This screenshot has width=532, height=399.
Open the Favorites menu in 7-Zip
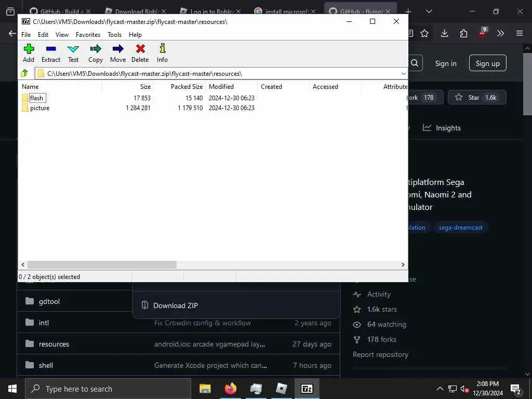click(88, 35)
